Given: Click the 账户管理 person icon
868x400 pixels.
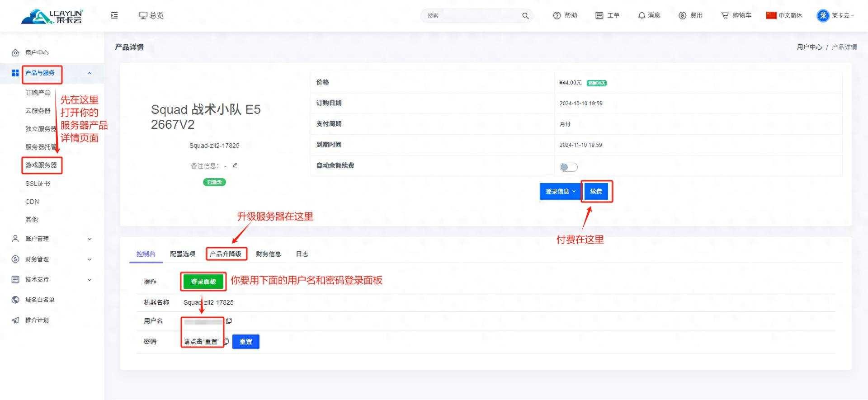Looking at the screenshot, I should click(15, 239).
